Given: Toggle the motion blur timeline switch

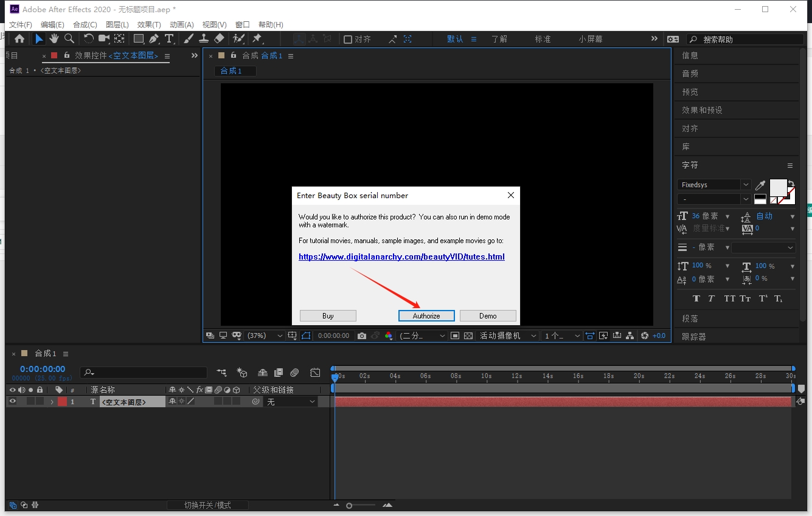Looking at the screenshot, I should (x=294, y=373).
